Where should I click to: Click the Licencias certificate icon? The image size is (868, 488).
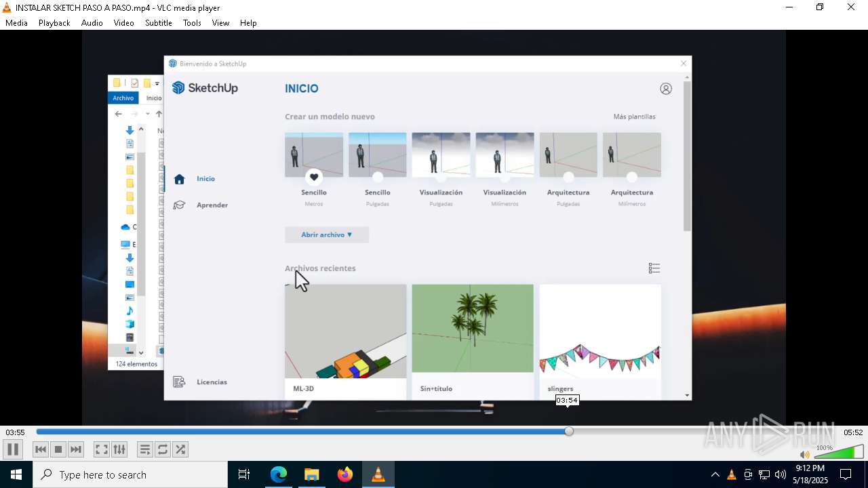tap(179, 382)
